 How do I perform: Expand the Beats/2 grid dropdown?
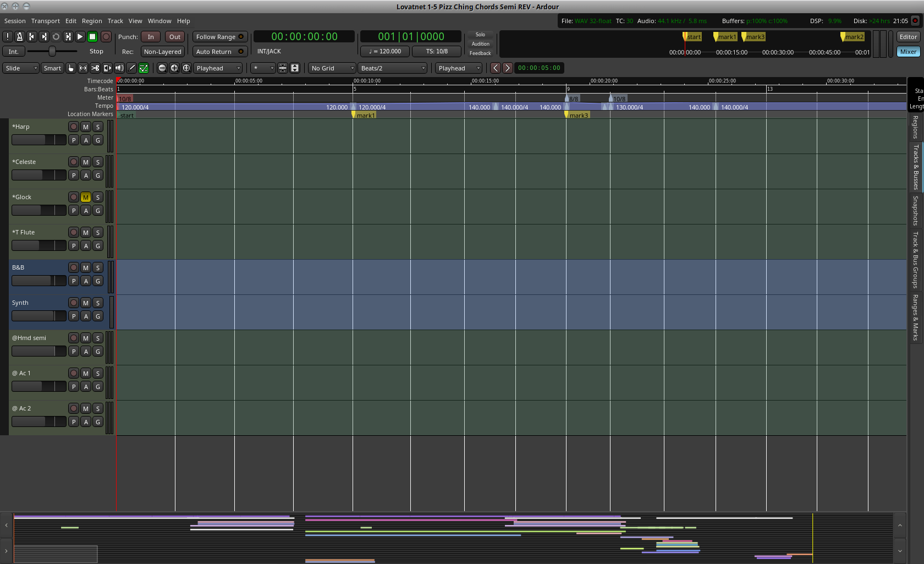pos(393,68)
